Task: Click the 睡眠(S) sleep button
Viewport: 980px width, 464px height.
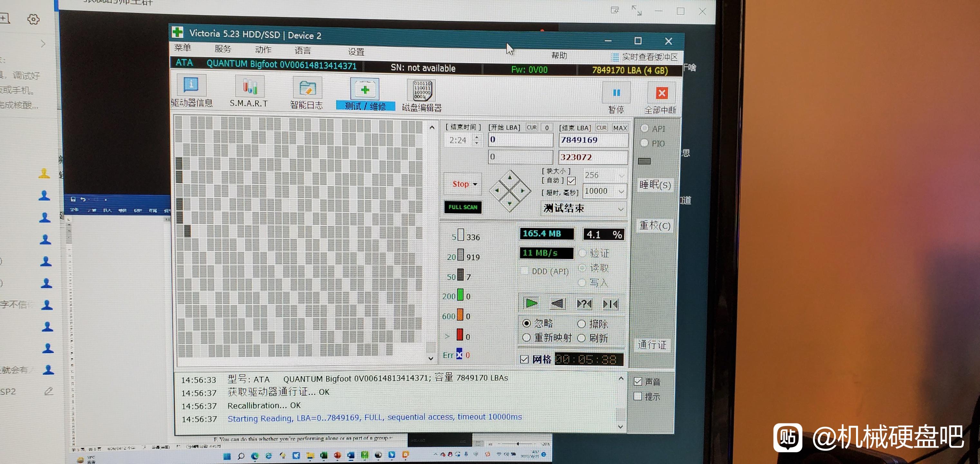Action: tap(655, 185)
